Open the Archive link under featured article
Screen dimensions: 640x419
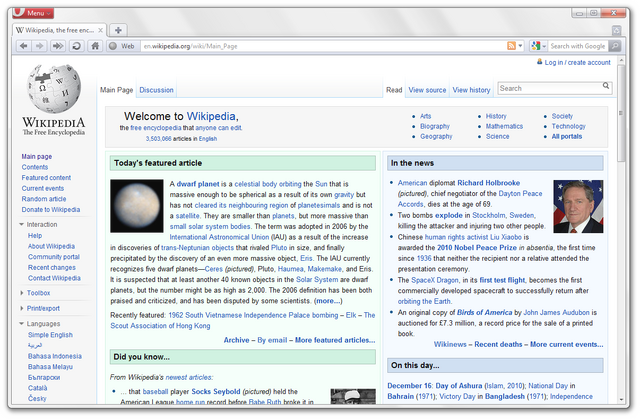click(x=236, y=340)
